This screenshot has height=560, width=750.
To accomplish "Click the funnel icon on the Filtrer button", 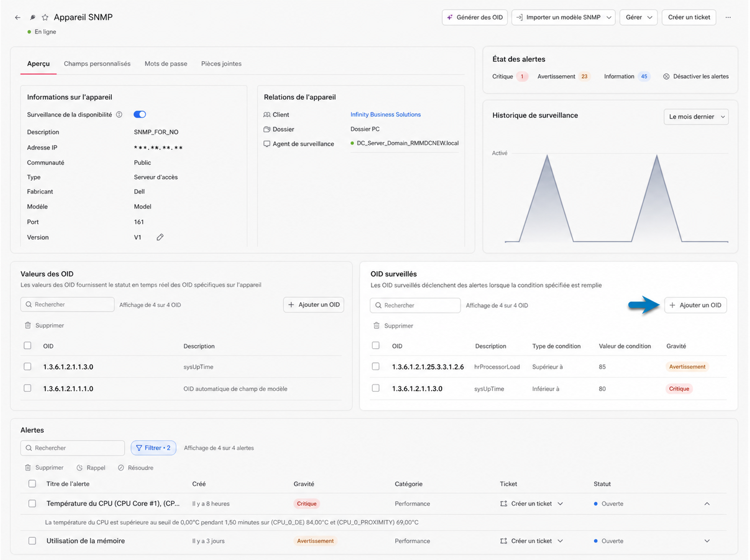I will click(139, 448).
